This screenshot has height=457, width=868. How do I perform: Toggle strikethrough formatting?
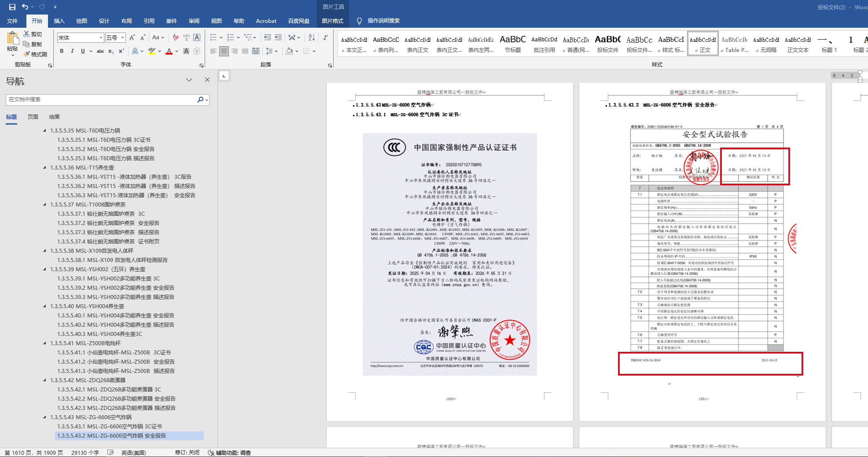click(100, 51)
